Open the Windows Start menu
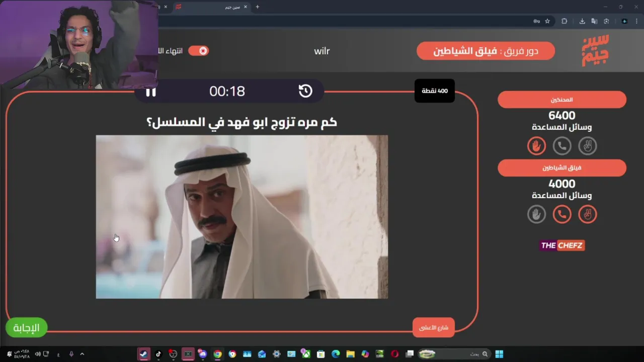 coord(499,354)
